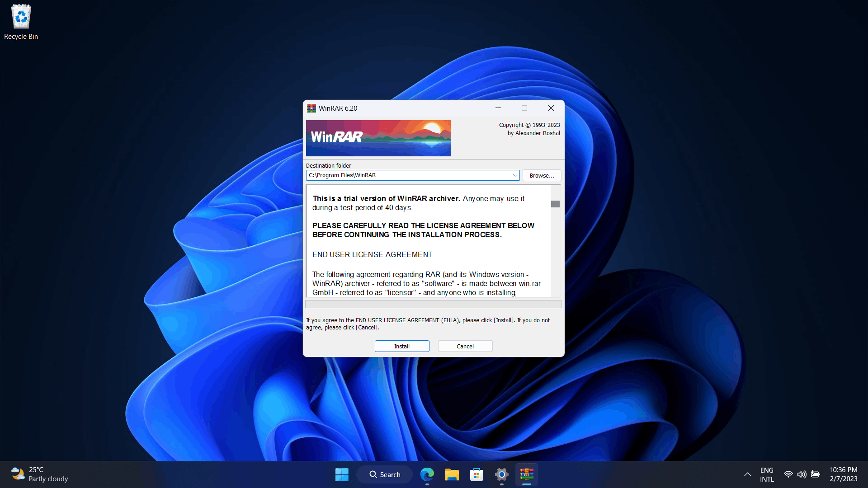
Task: Click the 'Destination folder' label
Action: [x=329, y=166]
